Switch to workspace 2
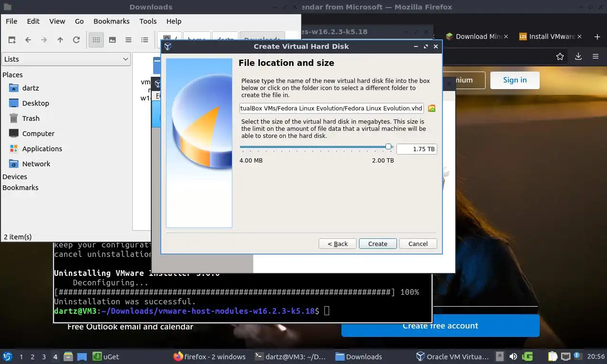 pyautogui.click(x=33, y=357)
